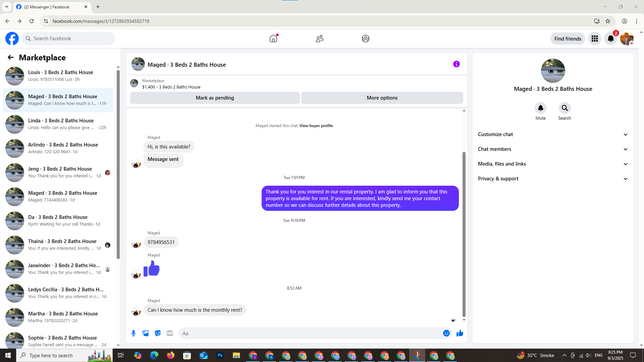644x362 pixels.
Task: Open the sticker picker icon
Action: pyautogui.click(x=158, y=333)
